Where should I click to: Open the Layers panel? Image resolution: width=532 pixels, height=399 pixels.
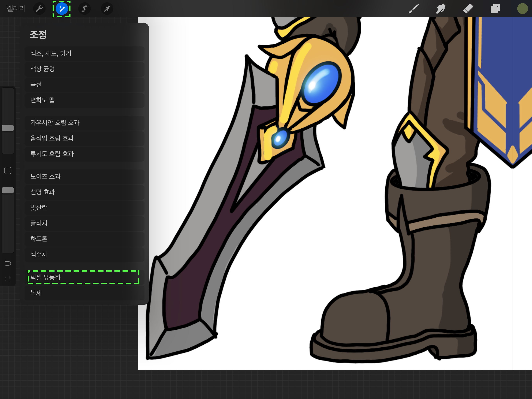[495, 9]
